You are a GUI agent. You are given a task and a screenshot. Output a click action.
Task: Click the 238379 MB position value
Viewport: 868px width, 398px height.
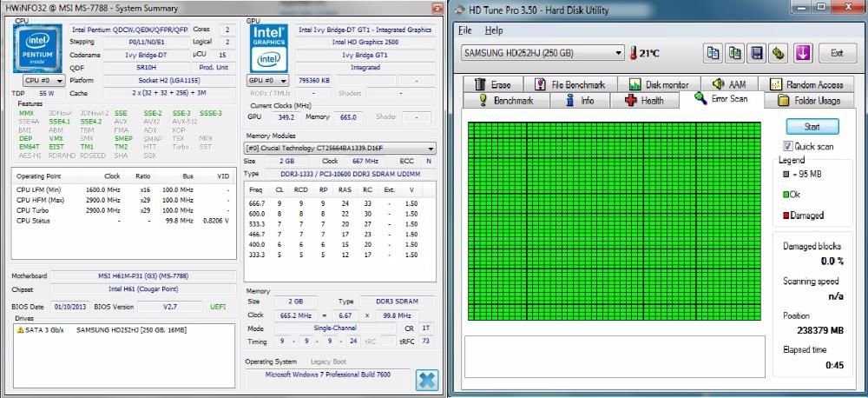pos(820,331)
